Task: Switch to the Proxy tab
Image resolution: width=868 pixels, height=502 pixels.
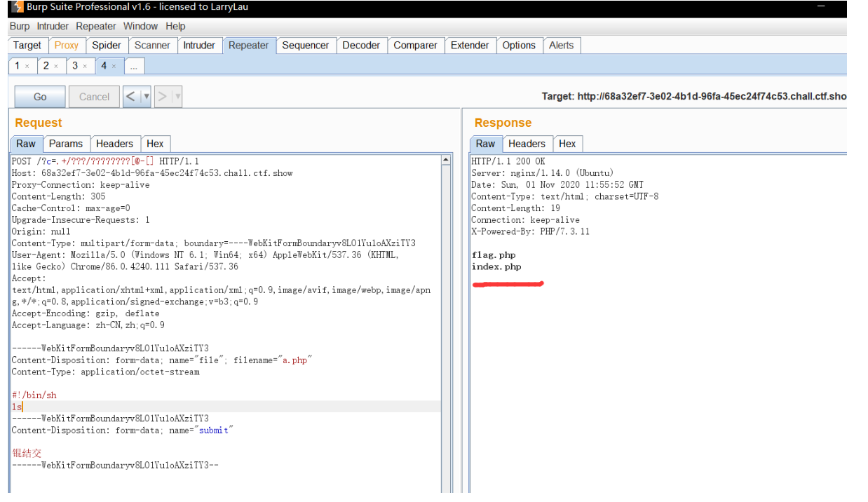Action: tap(67, 45)
